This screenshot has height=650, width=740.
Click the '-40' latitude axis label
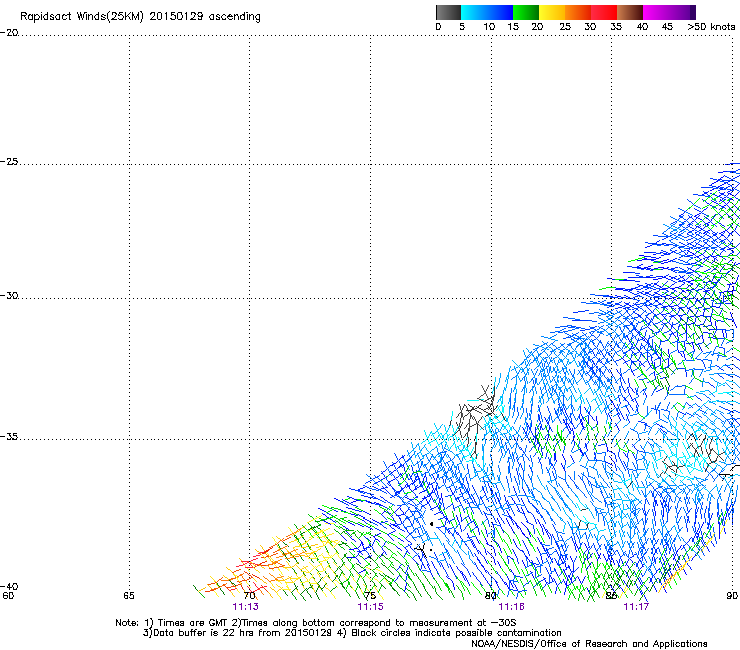9,586
